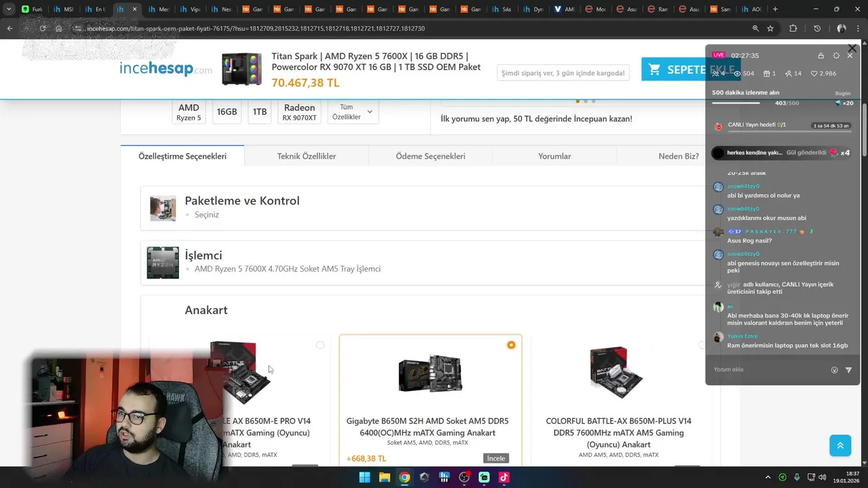Click the carousel pagination dots

click(x=585, y=101)
